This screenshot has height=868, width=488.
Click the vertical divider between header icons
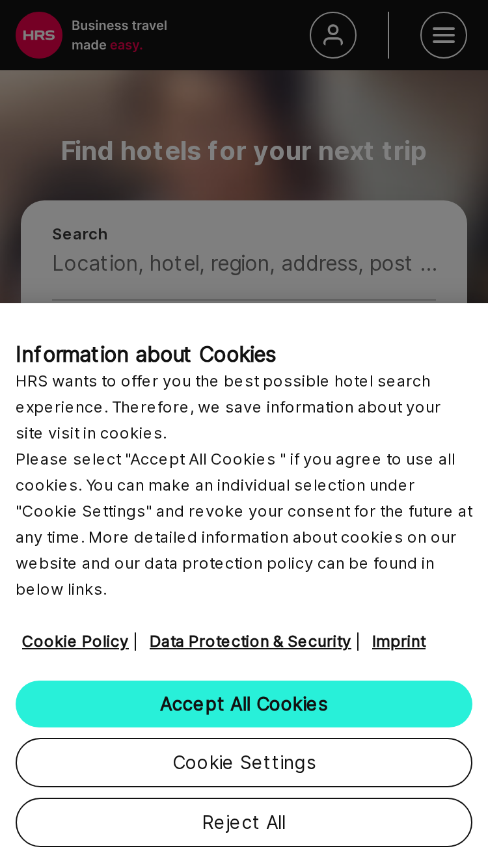388,35
